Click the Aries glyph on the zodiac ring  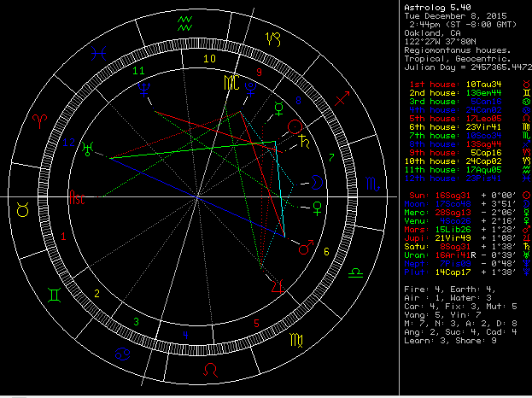(39, 120)
